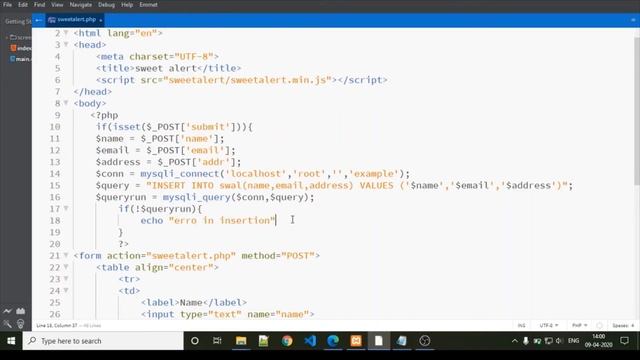Open Microsoft Edge from the taskbar

(333, 341)
